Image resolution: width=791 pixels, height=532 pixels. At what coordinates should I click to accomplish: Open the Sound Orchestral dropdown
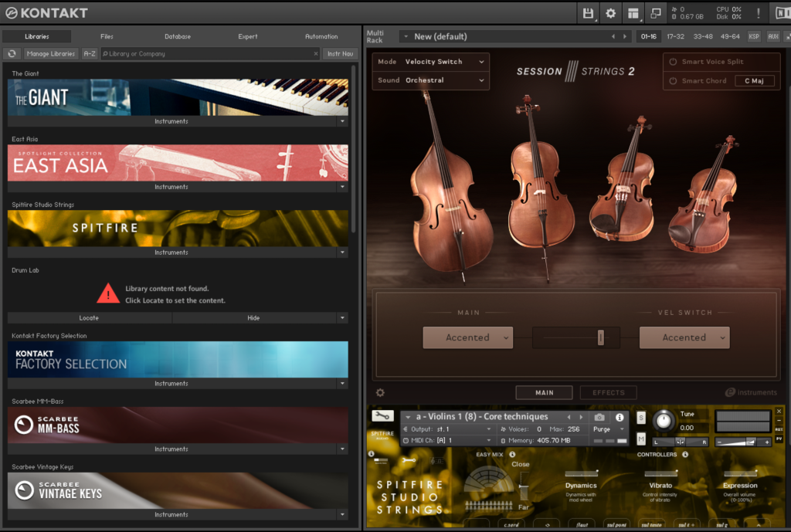click(x=431, y=80)
